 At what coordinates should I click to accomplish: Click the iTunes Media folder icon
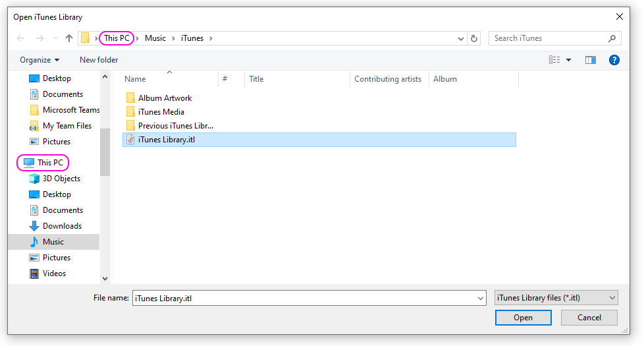130,112
